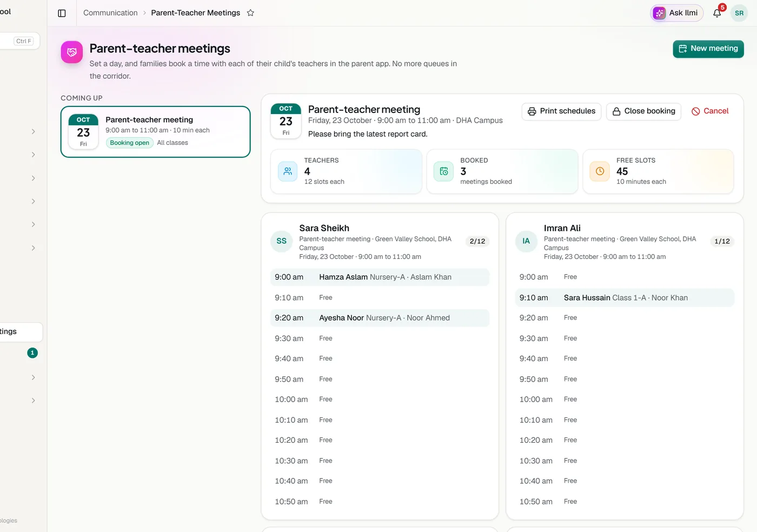The height and width of the screenshot is (532, 757).
Task: Click the Oct 23 date badge in detail header
Action: click(x=286, y=121)
